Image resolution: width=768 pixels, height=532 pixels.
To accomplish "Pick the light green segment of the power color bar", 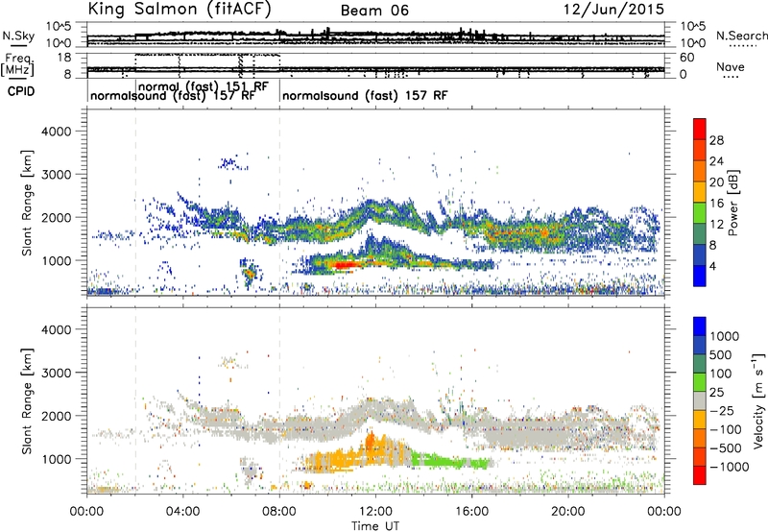I will pos(700,213).
